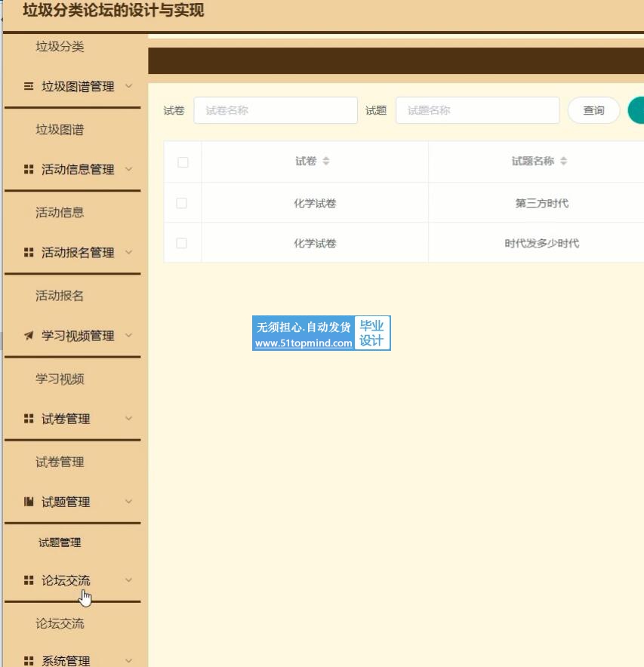Check the row for 时代发多少时代
This screenshot has height=667, width=644.
182,243
